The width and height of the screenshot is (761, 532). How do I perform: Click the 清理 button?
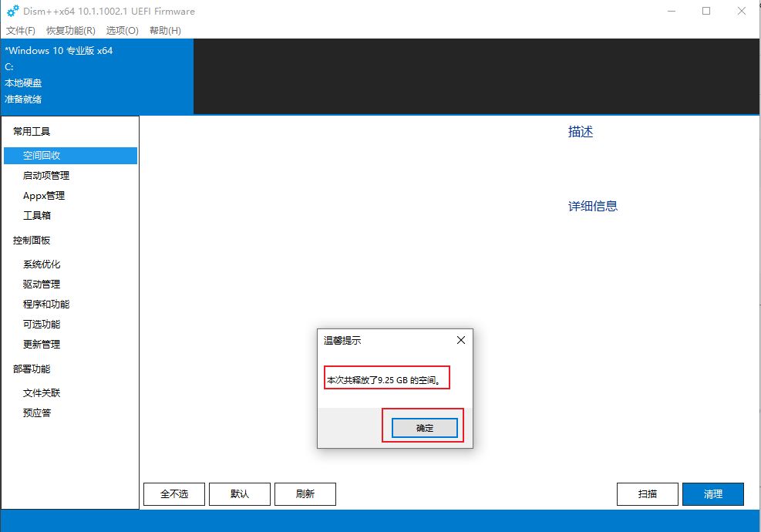click(x=712, y=494)
